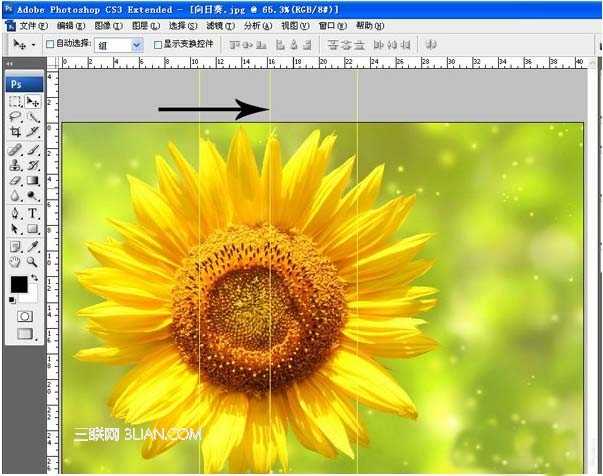The width and height of the screenshot is (603, 476).
Task: Expand the Move tool preset picker arrow
Action: (x=34, y=45)
